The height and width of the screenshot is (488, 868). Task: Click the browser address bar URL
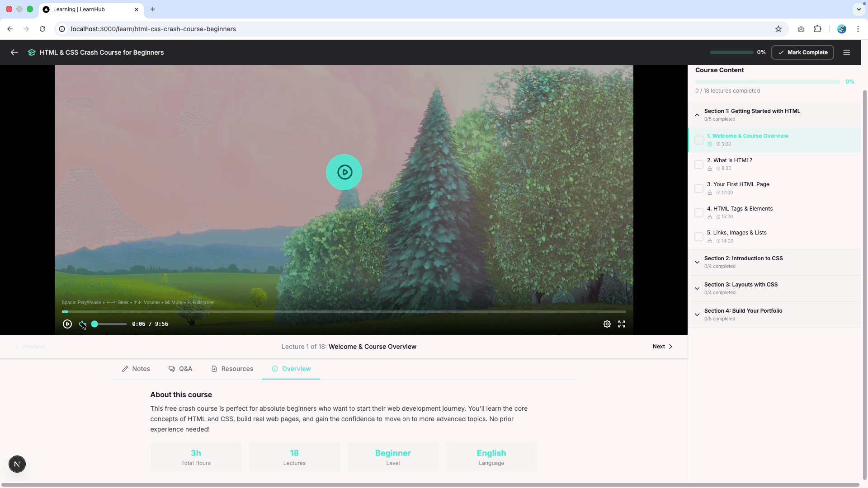coord(154,29)
